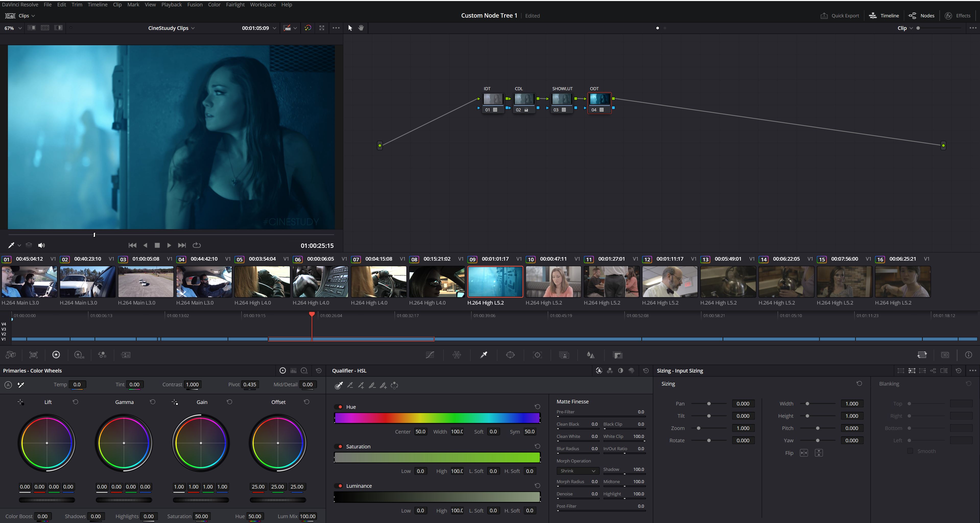This screenshot has height=523, width=980.
Task: Toggle playback loop mode
Action: click(197, 245)
